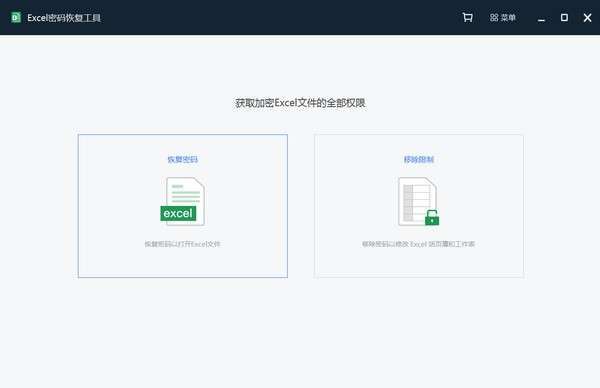Open the shopping cart purchase icon
600x388 pixels.
(x=467, y=17)
